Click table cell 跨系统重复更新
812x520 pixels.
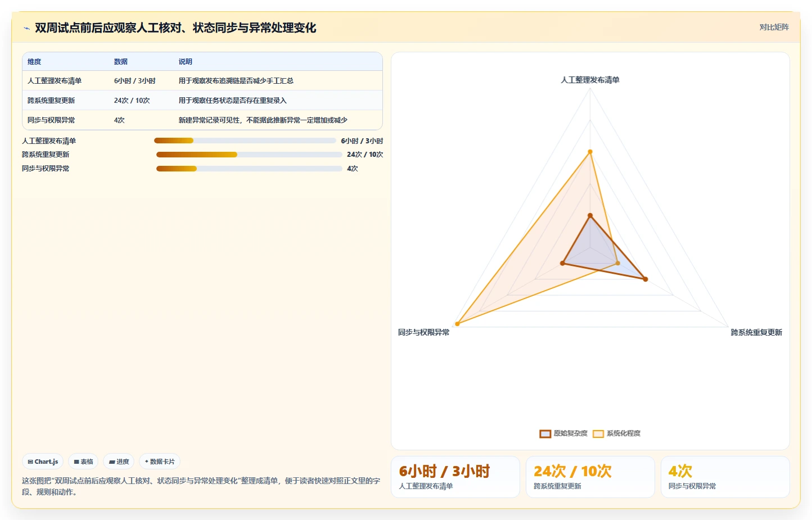[x=51, y=101]
